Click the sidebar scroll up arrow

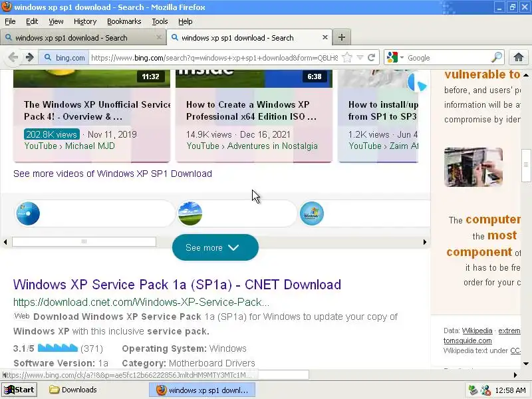tap(525, 75)
